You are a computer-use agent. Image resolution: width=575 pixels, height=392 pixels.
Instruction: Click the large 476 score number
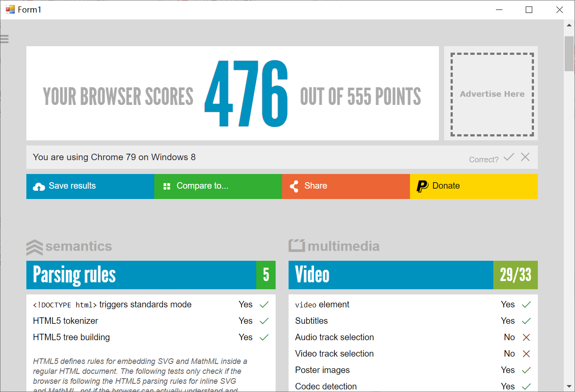pyautogui.click(x=246, y=94)
